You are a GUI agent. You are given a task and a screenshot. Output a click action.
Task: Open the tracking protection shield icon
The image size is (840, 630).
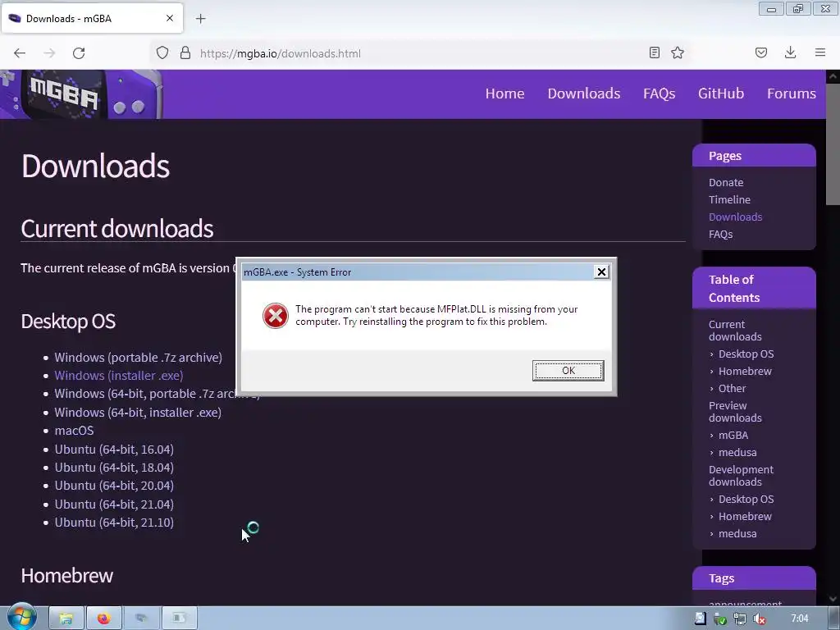(162, 53)
